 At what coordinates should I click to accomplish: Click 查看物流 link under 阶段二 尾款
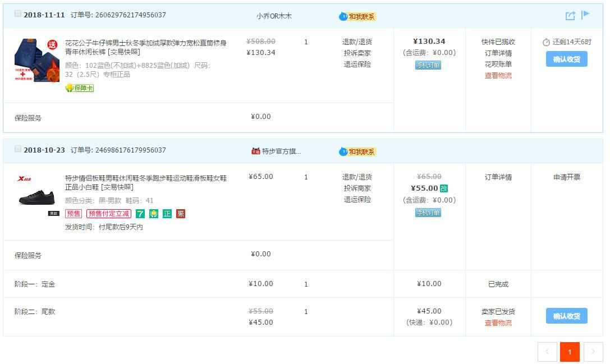click(498, 322)
